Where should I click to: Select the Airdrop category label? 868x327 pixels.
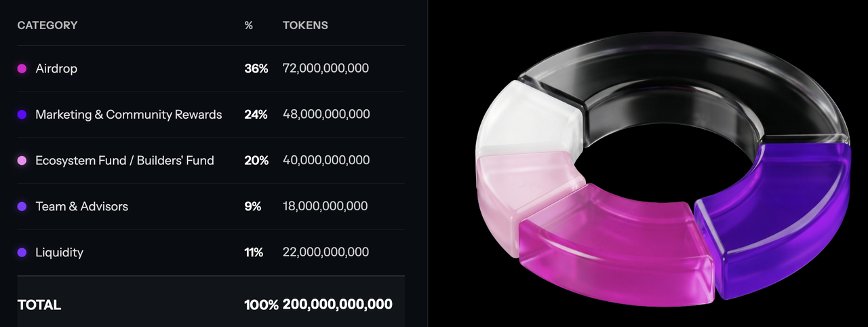(x=56, y=69)
